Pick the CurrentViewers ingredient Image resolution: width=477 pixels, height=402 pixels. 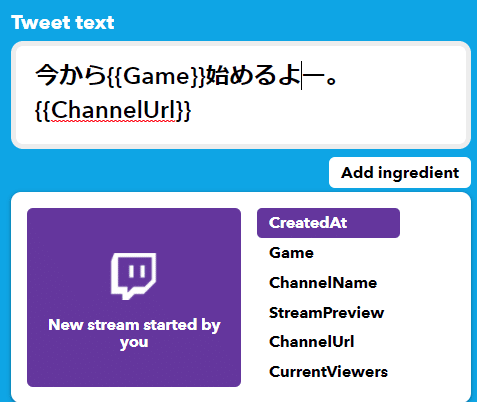pos(328,372)
